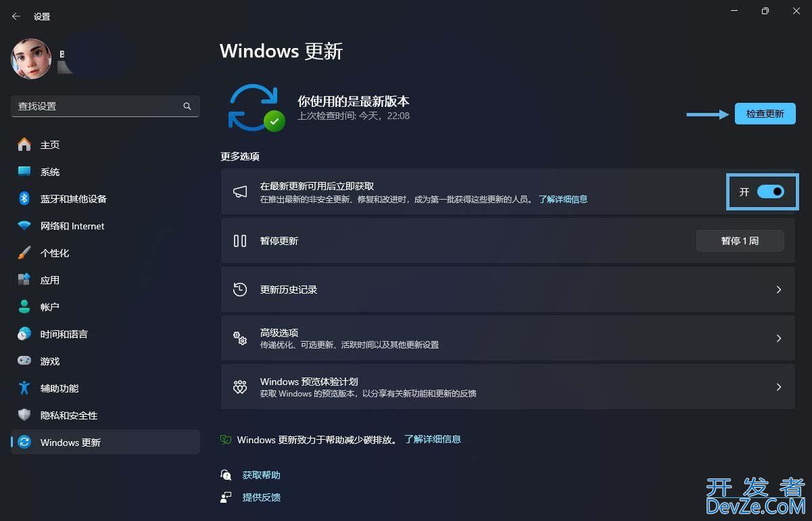Screen dimensions: 812x521
Task: Click the 主页 home icon
Action: pos(24,145)
